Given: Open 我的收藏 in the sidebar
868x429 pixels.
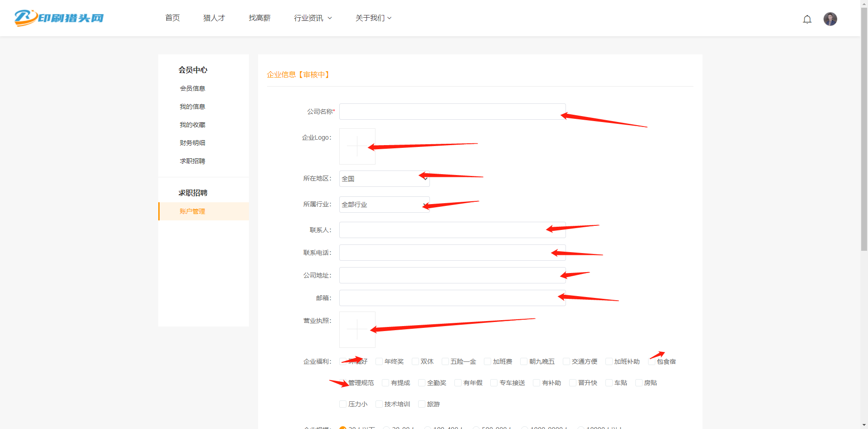Looking at the screenshot, I should [x=192, y=124].
